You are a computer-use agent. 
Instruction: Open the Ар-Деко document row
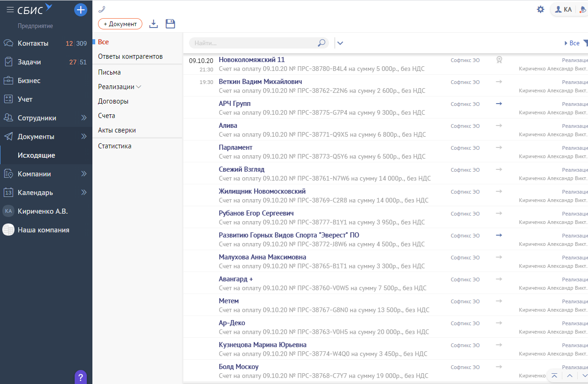385,327
